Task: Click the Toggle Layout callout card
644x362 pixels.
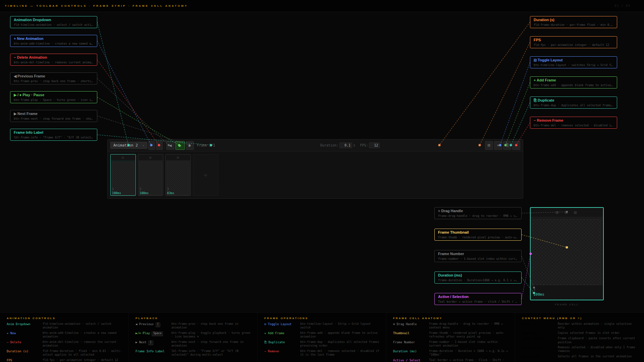Action: coord(573,62)
